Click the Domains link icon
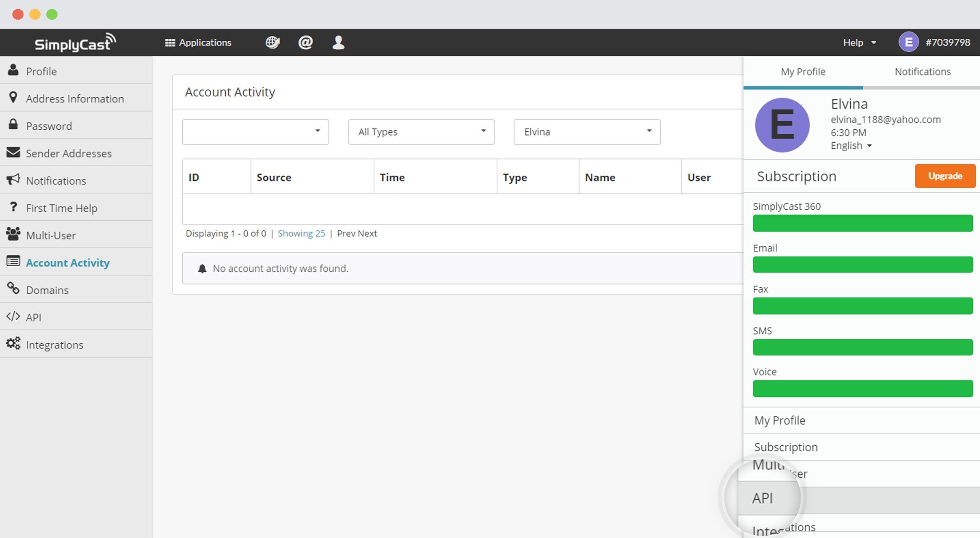The image size is (980, 538). pos(13,289)
